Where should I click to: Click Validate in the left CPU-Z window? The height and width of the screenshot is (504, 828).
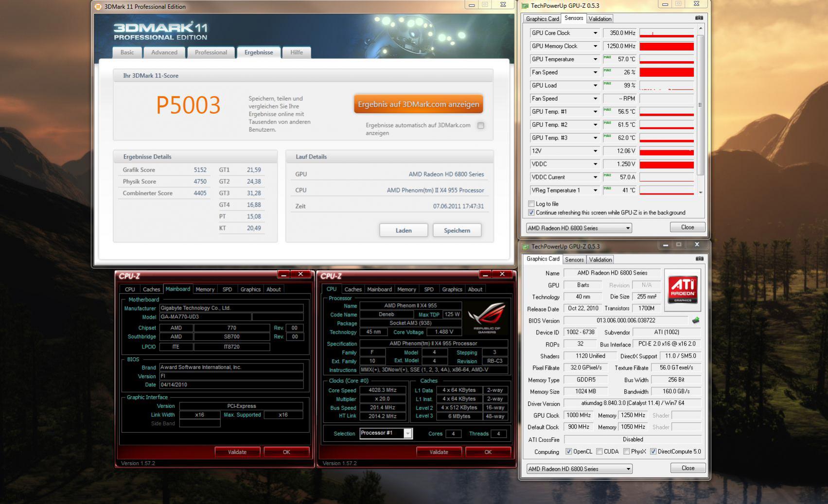click(x=237, y=452)
